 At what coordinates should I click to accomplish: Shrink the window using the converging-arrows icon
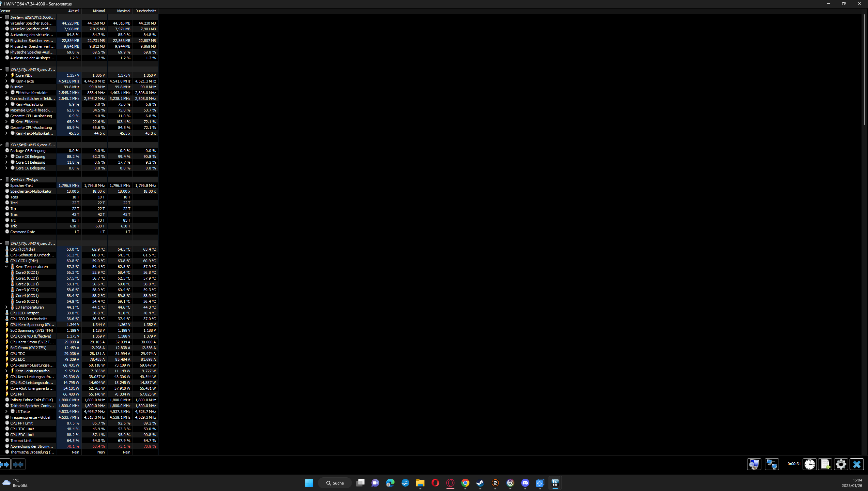pos(18,464)
